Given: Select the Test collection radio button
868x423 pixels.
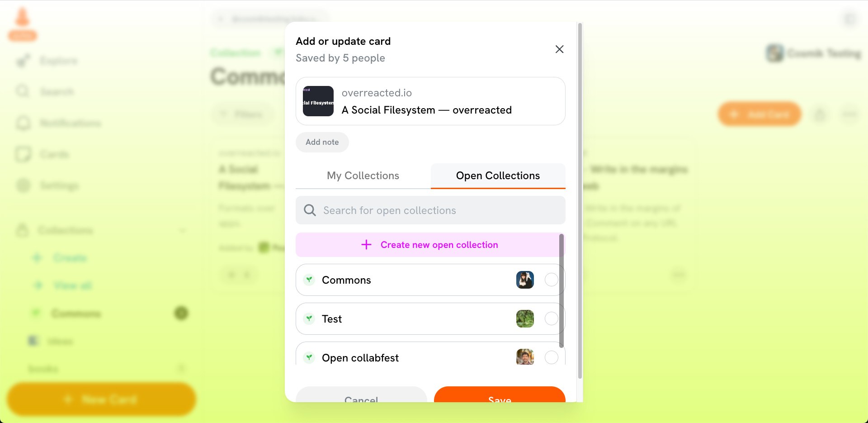Looking at the screenshot, I should tap(551, 318).
